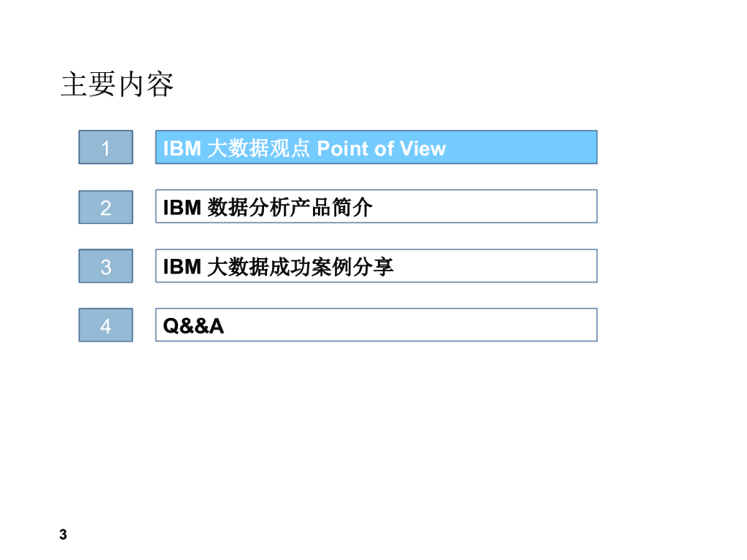Click the "大数据成功案例分享" Chinese text
Viewport: 747px width, 560px height.
click(300, 267)
